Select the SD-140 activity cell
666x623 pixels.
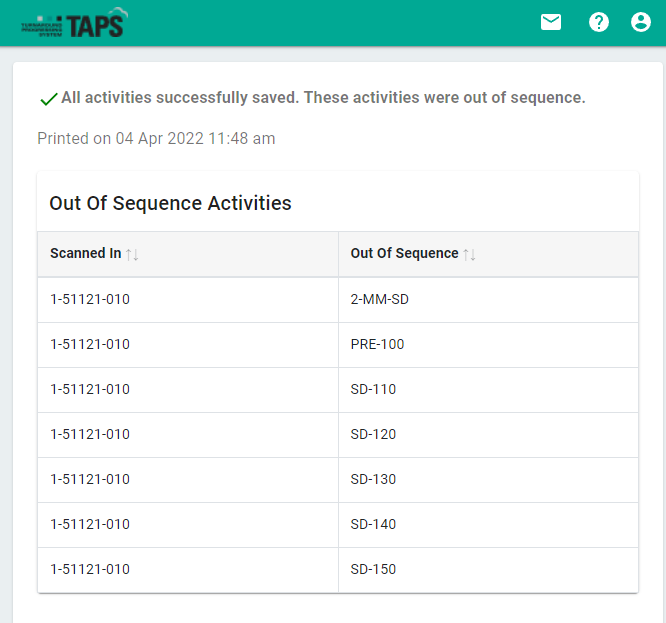click(373, 524)
